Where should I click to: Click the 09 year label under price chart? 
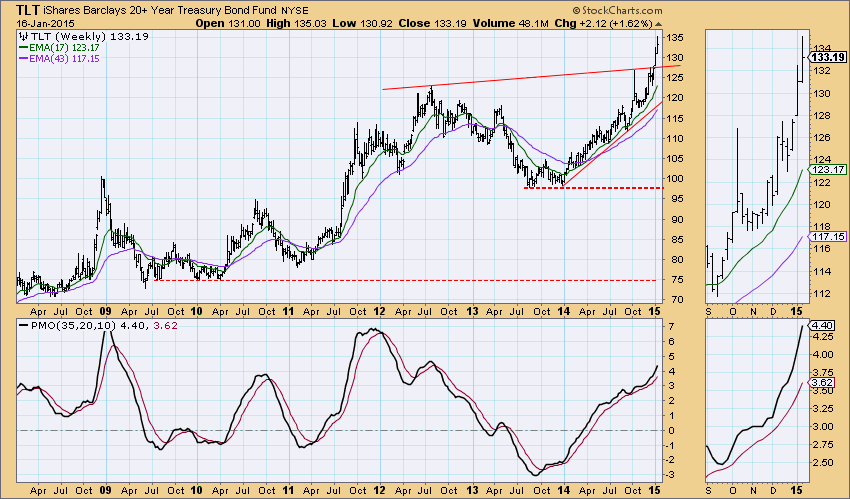point(106,312)
